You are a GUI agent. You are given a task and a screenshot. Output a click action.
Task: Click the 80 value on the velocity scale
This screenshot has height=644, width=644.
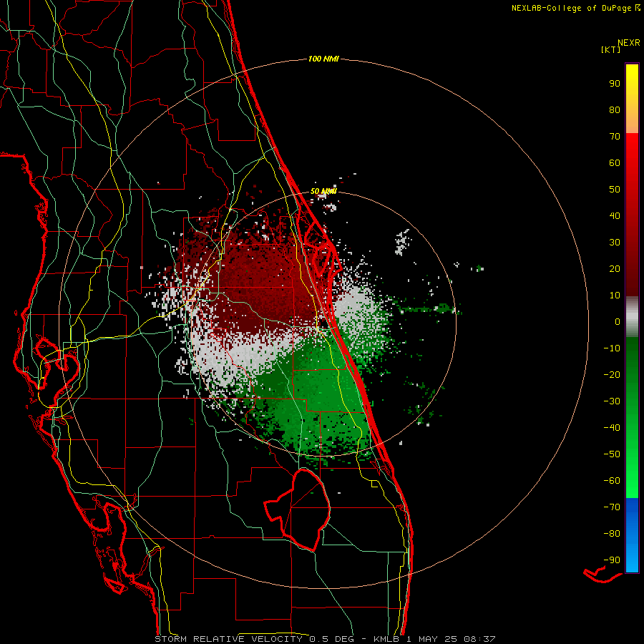click(x=615, y=109)
